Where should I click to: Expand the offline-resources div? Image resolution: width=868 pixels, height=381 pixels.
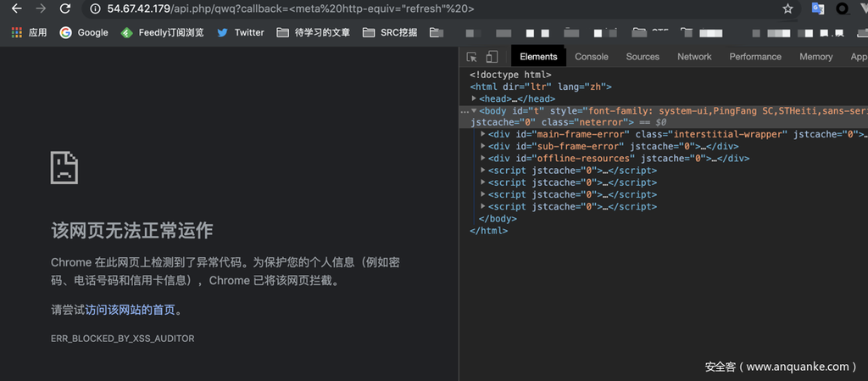(x=483, y=158)
